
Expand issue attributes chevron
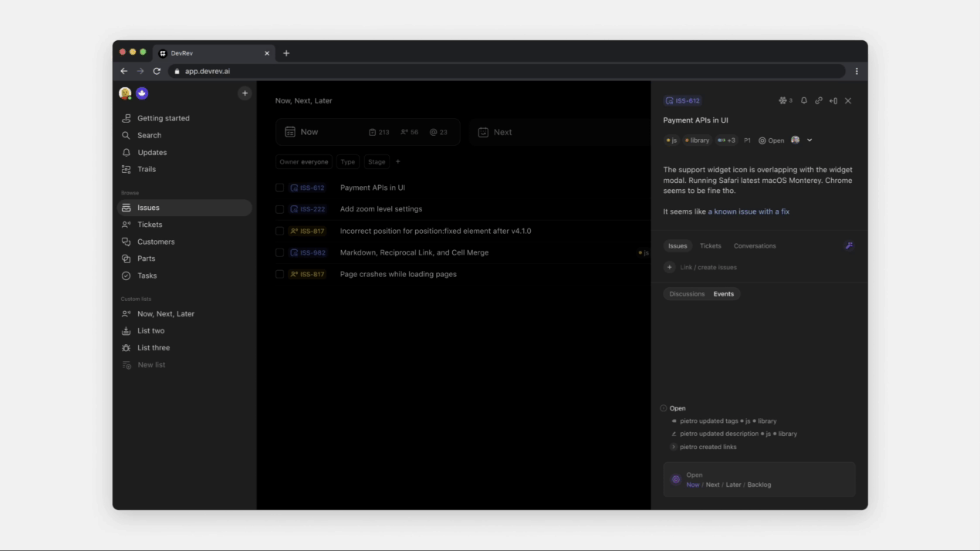click(x=809, y=140)
